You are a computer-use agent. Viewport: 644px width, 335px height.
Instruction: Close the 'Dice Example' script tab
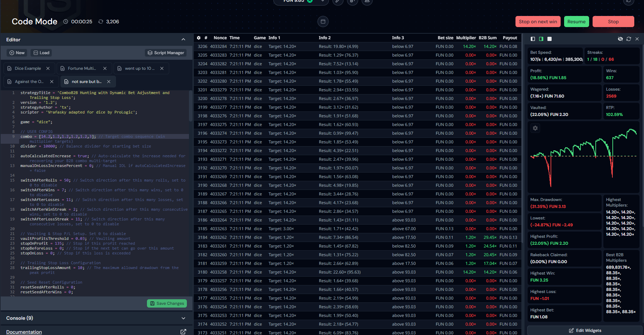[48, 68]
